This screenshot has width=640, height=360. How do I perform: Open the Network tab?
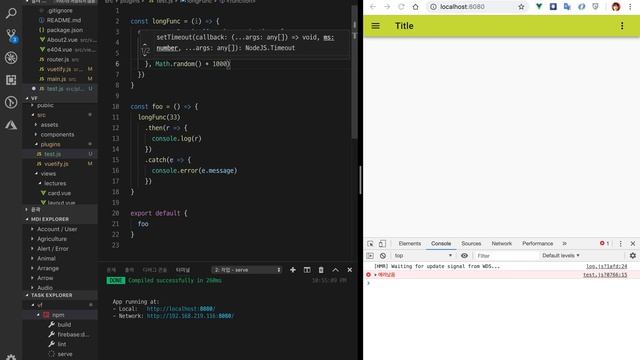[x=502, y=243]
